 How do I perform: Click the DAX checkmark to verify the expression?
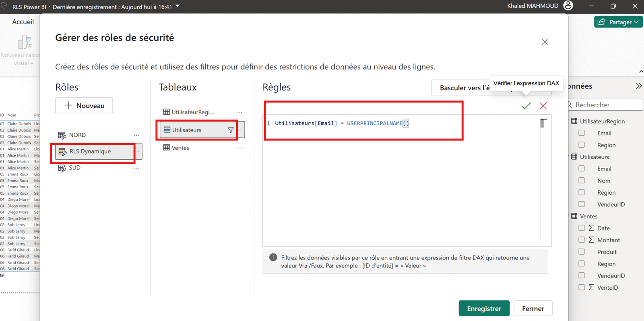(x=526, y=106)
